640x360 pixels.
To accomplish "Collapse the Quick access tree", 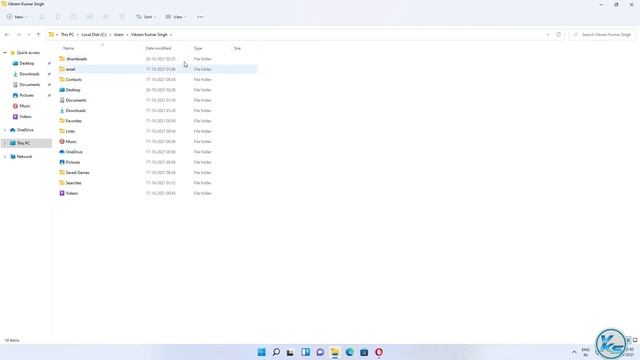I will [x=5, y=53].
